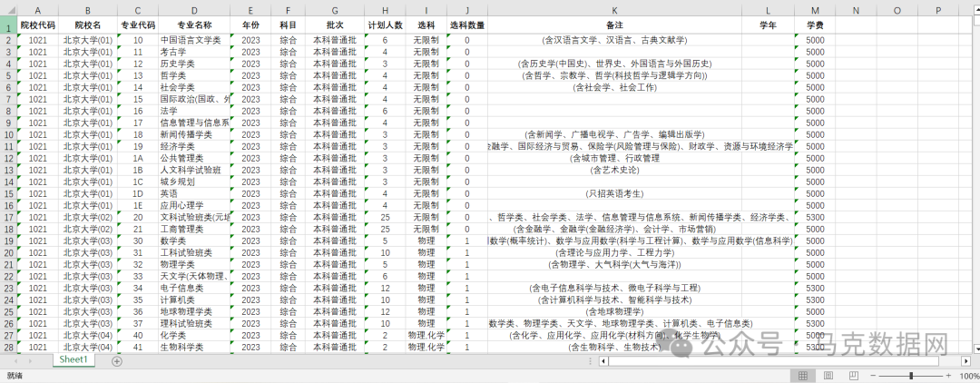
Task: Click horizontal scrollbar left arrow
Action: pyautogui.click(x=603, y=360)
